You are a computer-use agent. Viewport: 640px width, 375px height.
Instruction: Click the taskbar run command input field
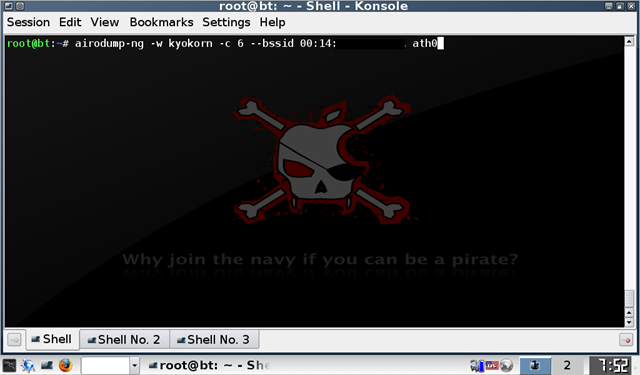click(105, 366)
